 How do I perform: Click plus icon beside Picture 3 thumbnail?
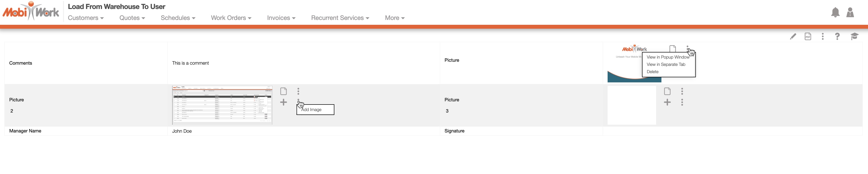pyautogui.click(x=667, y=102)
